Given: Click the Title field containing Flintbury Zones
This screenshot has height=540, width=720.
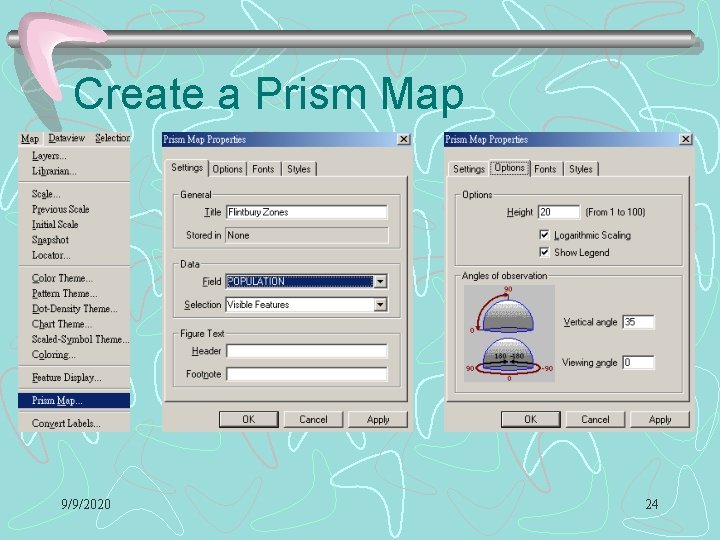Looking at the screenshot, I should pos(307,212).
